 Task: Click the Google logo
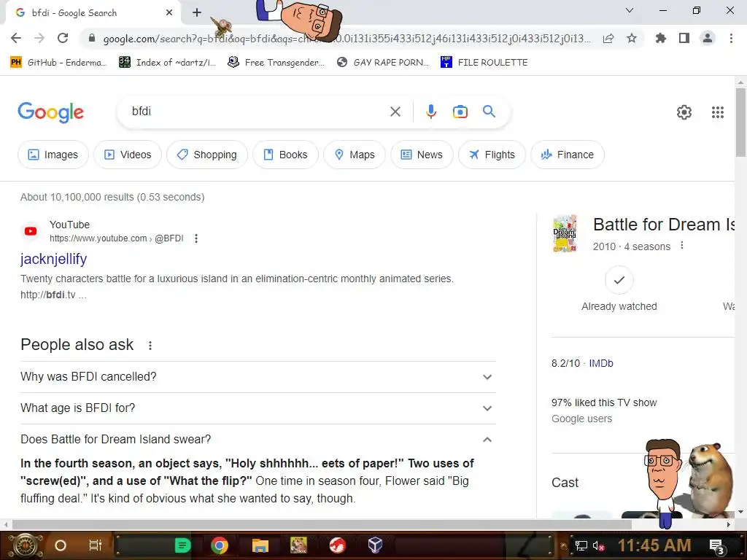coord(51,112)
